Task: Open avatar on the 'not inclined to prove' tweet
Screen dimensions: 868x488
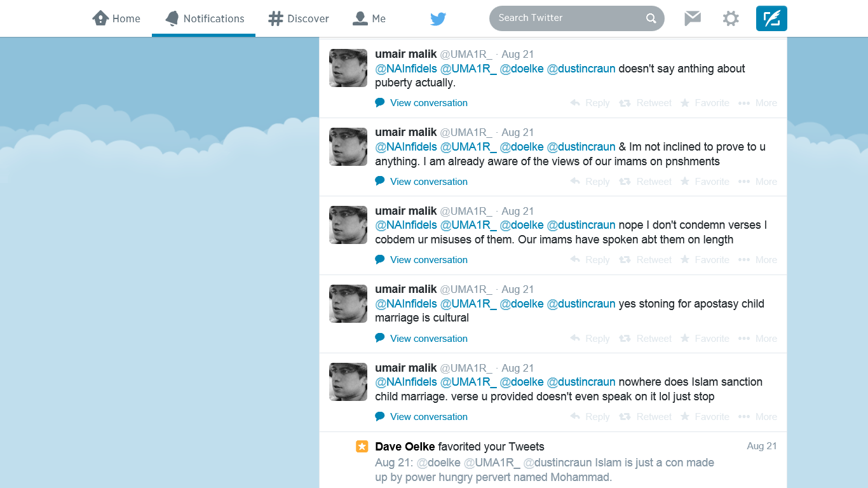Action: pos(348,147)
